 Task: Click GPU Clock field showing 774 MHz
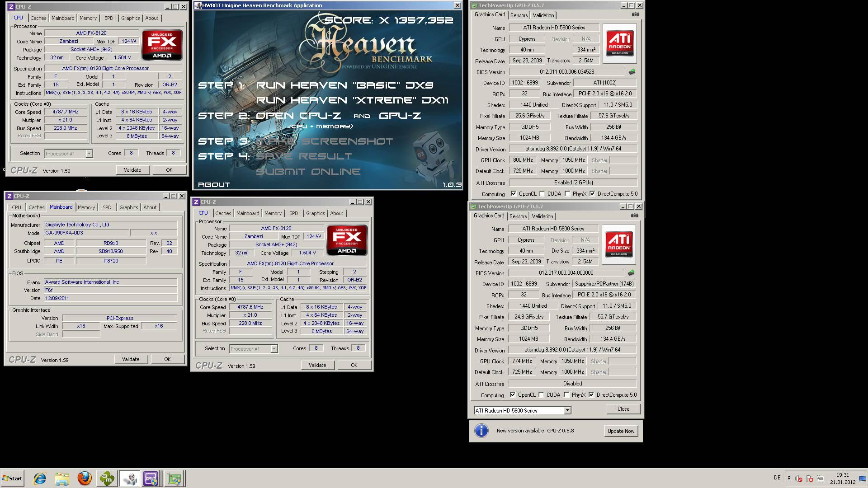point(522,361)
